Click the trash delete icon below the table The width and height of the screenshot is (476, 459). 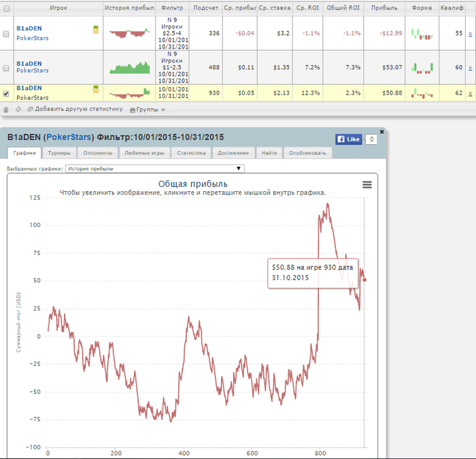5,109
